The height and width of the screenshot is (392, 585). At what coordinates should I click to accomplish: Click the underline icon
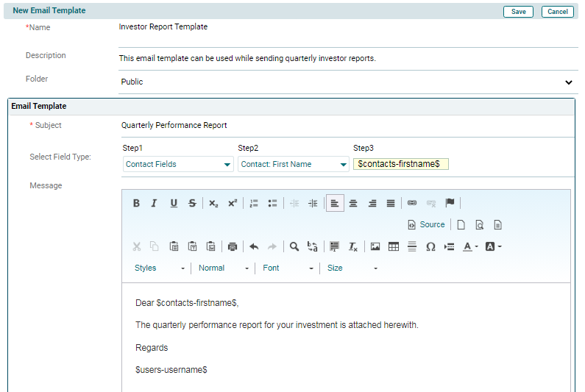point(174,204)
